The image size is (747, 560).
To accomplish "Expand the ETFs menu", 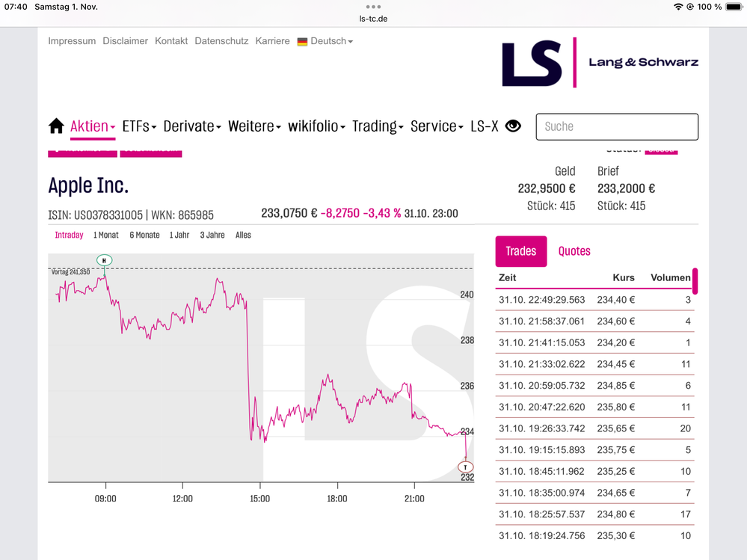I will pyautogui.click(x=139, y=126).
